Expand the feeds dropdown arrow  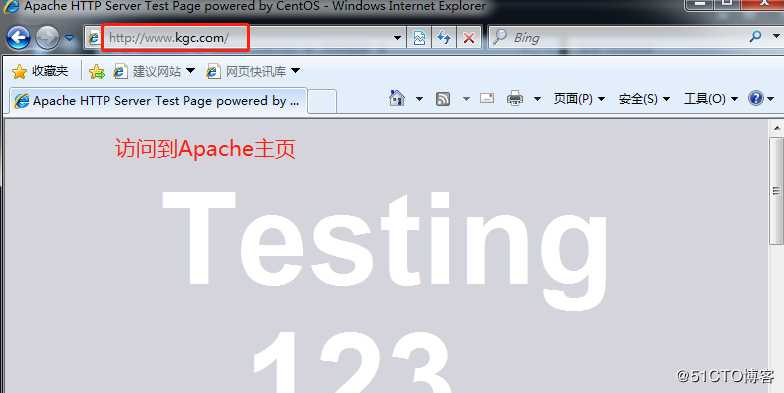(x=466, y=99)
